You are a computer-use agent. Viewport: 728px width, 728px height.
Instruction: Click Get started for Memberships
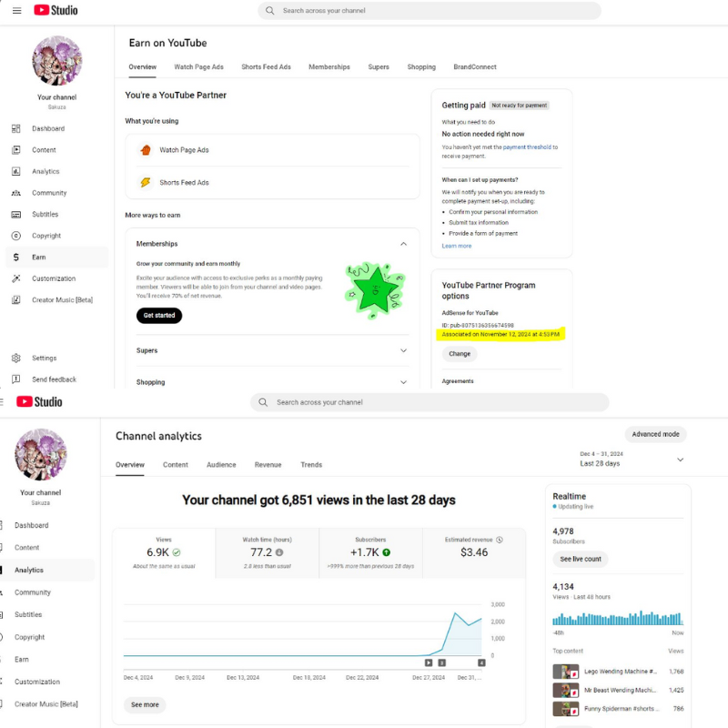(159, 315)
